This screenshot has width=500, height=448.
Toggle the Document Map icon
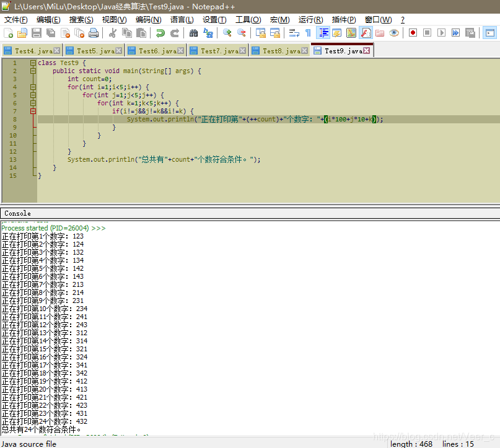coord(351,33)
